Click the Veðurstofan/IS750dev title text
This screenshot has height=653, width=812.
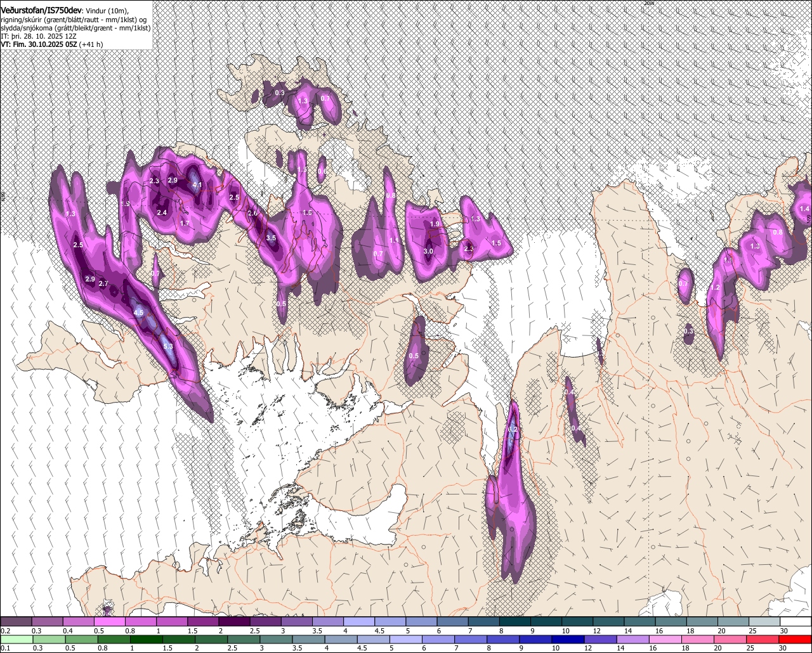coord(41,11)
